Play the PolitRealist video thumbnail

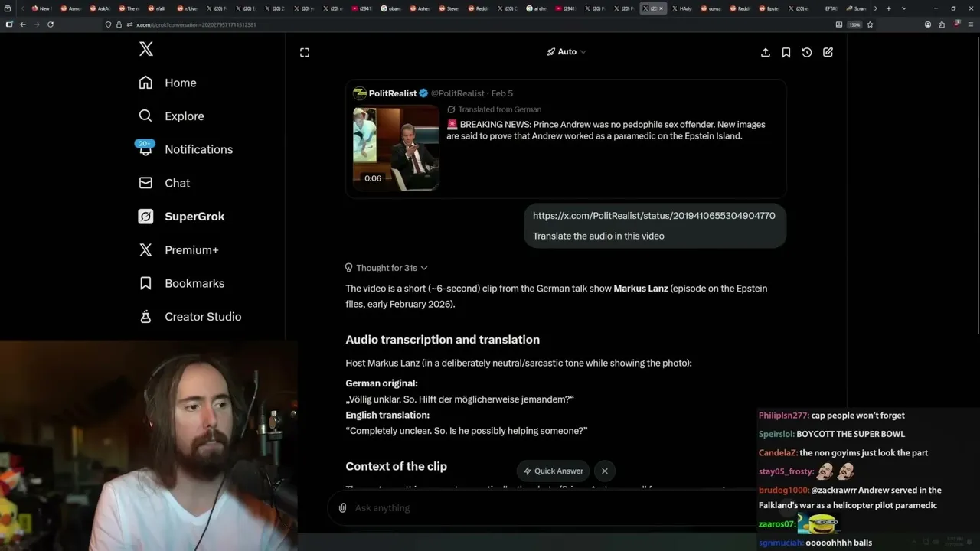pos(396,148)
